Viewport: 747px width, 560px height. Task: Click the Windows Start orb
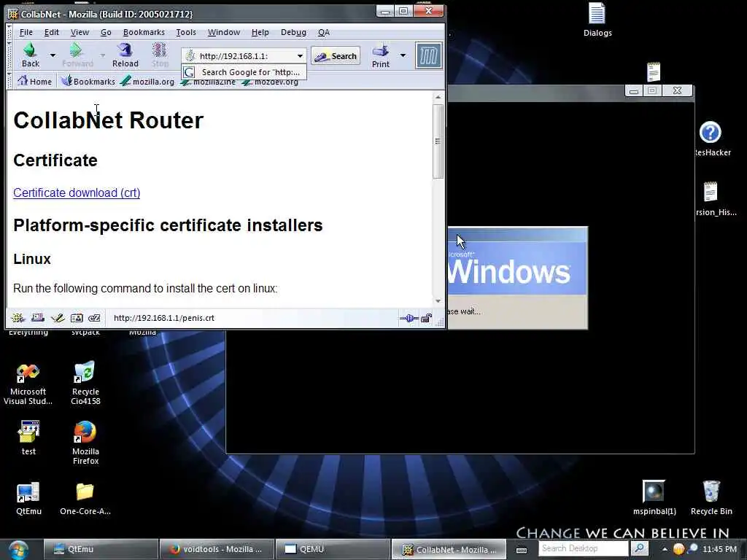click(18, 550)
